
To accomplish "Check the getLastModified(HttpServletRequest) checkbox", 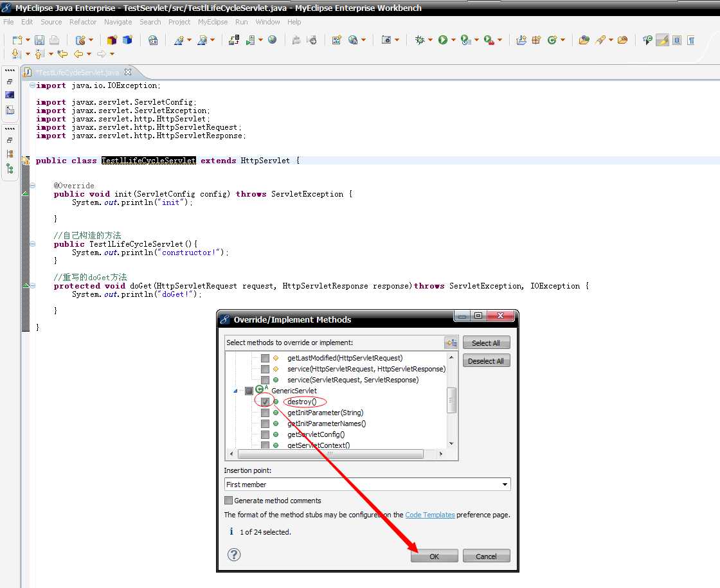I will point(265,358).
